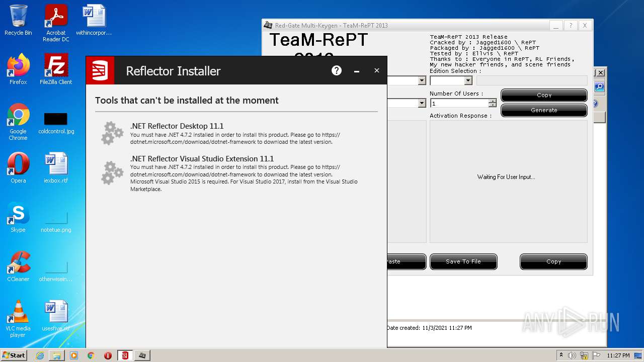
Task: Open Skype desktop shortcut
Action: click(18, 217)
